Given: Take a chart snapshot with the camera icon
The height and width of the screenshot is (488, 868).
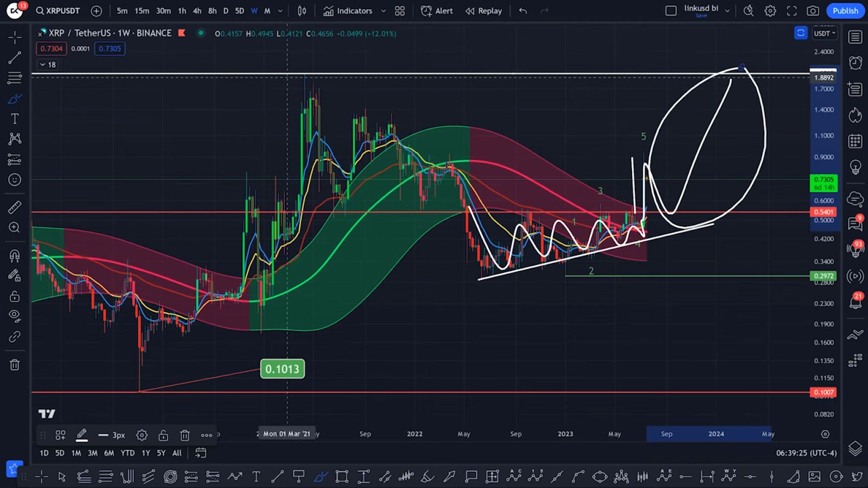Looking at the screenshot, I should (813, 10).
